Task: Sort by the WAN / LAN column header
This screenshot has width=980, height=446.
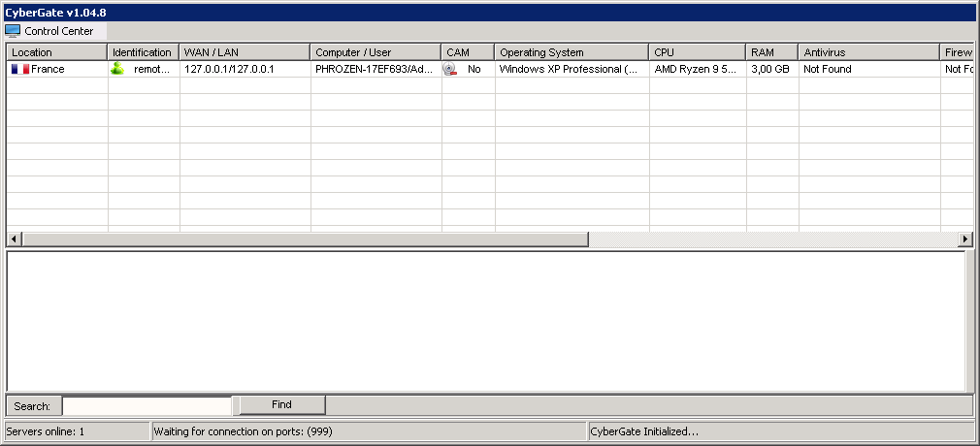Action: click(245, 52)
